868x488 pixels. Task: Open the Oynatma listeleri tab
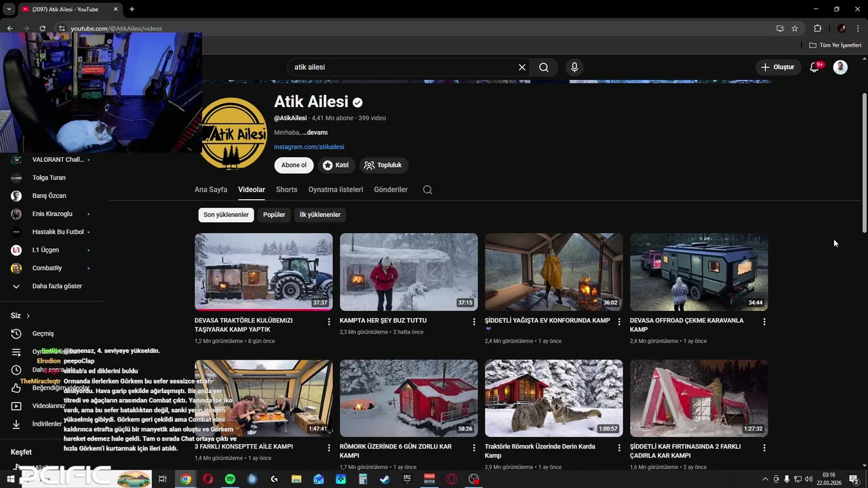coord(336,190)
